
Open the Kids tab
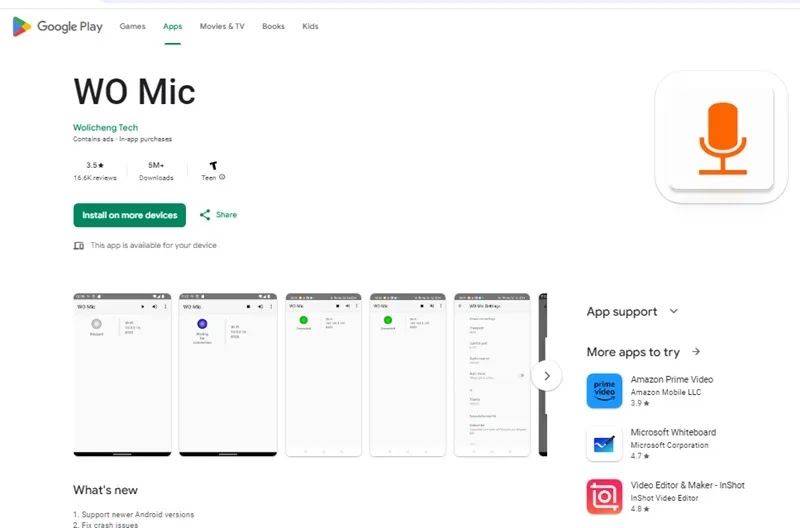point(310,27)
